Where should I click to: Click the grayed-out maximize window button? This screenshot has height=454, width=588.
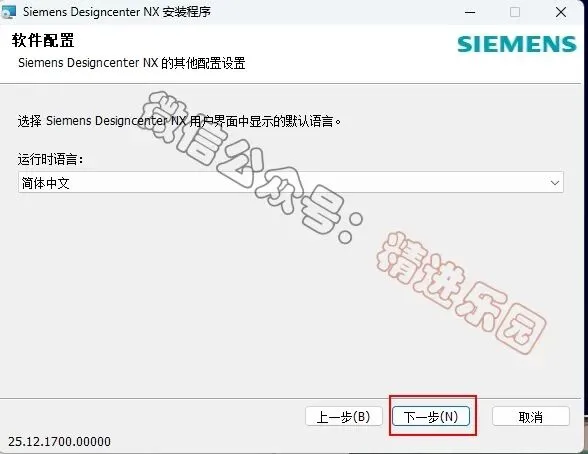pos(515,12)
